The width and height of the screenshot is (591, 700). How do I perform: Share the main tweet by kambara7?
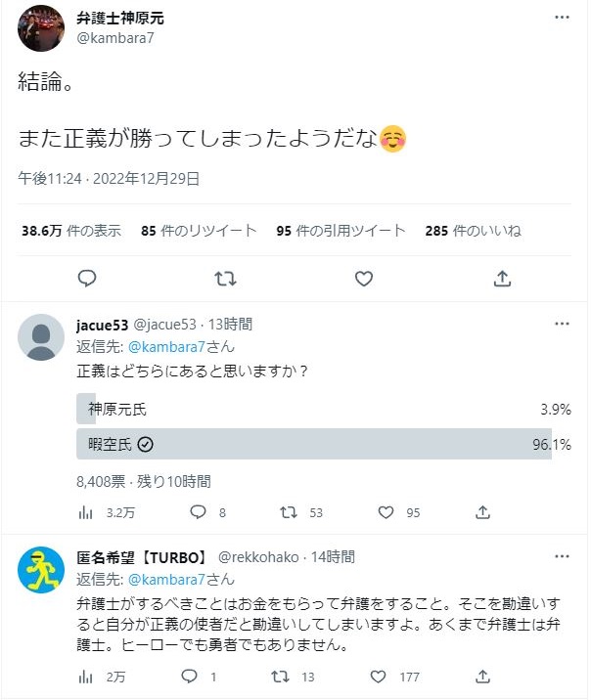[x=502, y=279]
